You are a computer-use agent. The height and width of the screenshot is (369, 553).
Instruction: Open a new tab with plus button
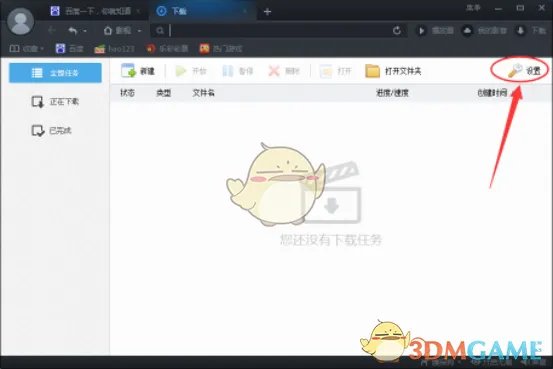coord(267,12)
